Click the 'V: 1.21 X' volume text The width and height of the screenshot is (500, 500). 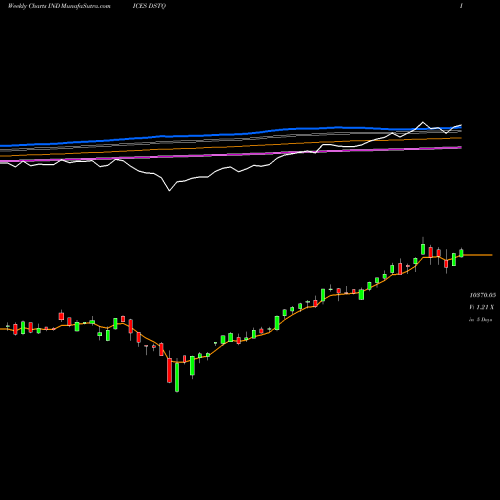(x=482, y=307)
